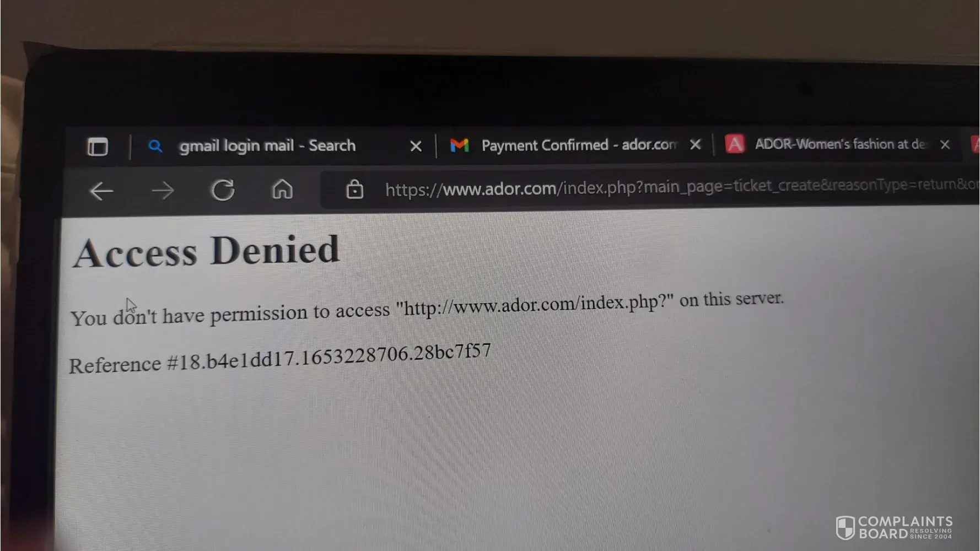Click the Complaints Board watermark logo

[x=894, y=527]
